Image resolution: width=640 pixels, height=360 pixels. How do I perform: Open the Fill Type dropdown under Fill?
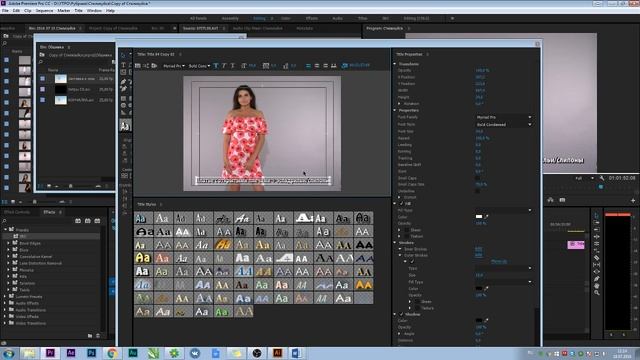[504, 211]
